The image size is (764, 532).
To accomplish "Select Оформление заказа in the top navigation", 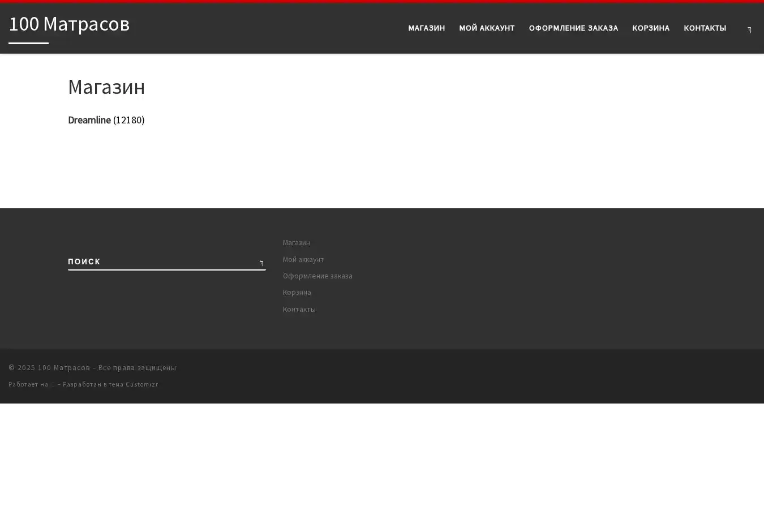I will [573, 28].
